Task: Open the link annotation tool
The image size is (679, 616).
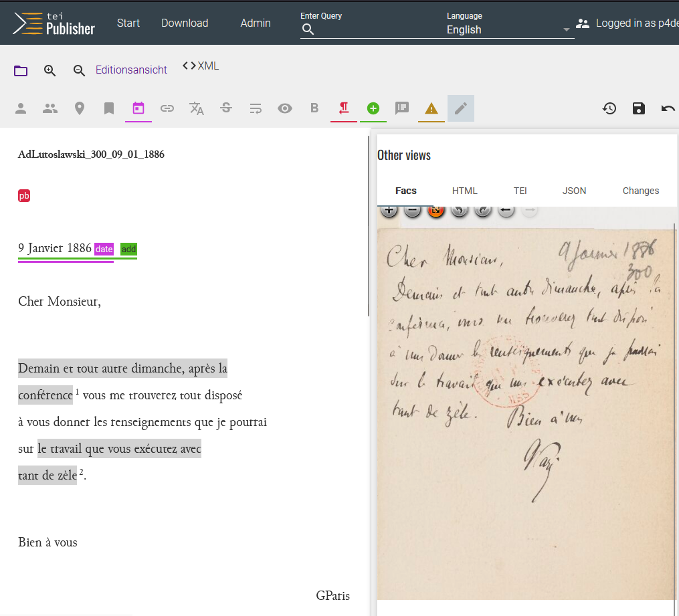Action: (x=167, y=108)
